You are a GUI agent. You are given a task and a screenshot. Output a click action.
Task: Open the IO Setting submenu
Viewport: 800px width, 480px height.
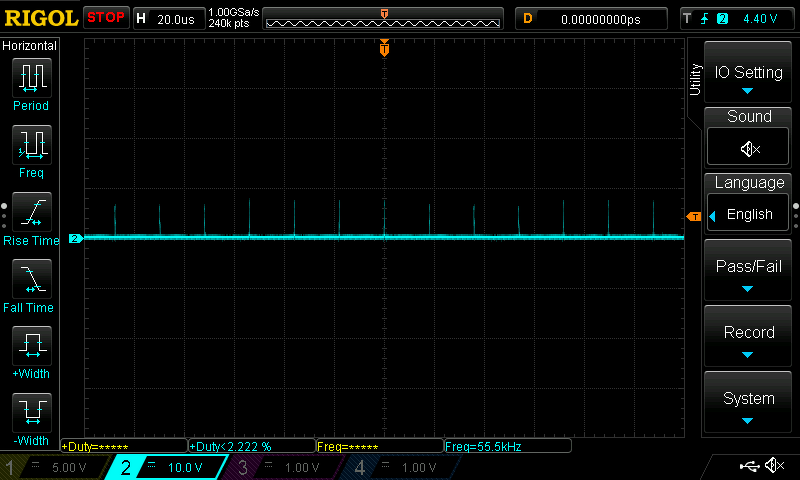[x=748, y=72]
